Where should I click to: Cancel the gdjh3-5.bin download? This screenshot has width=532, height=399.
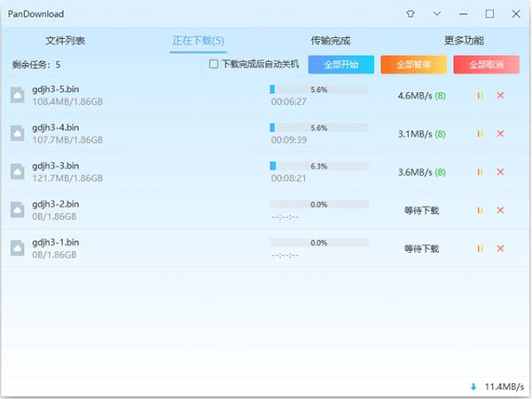500,96
